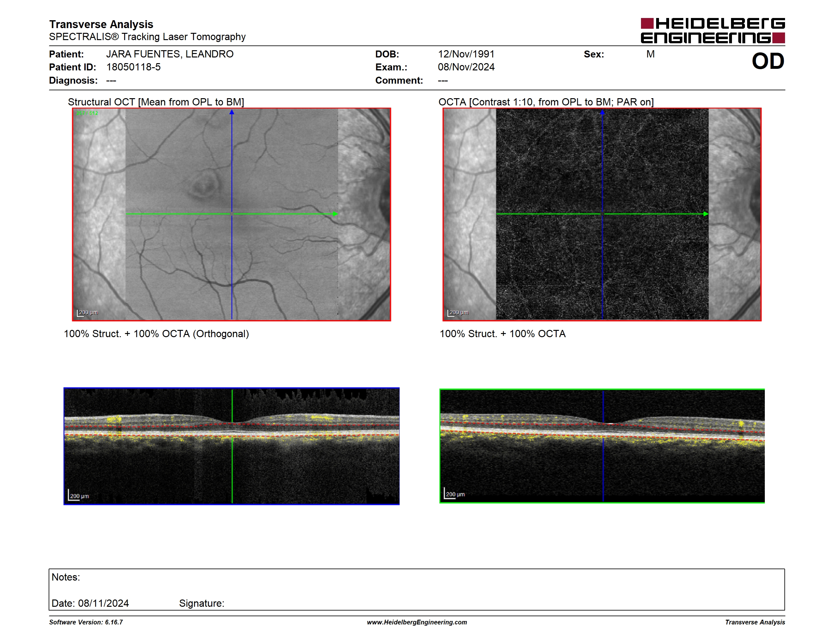834x644 pixels.
Task: Click the Notes: field label
Action: click(66, 577)
